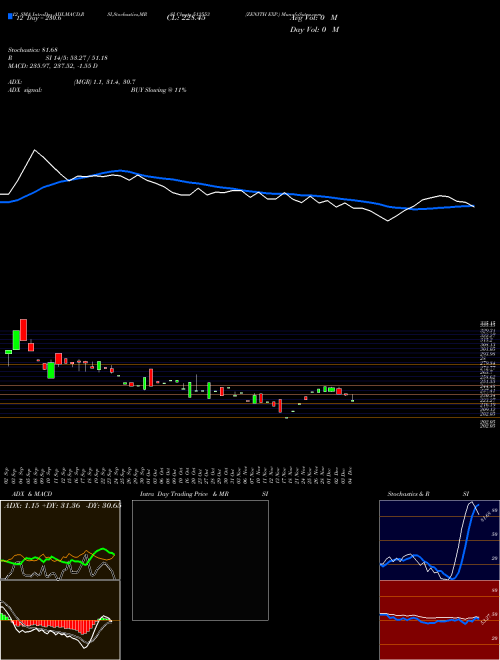Click the peak of the white price line
Screen dimensions: 500x660
(x=35, y=150)
